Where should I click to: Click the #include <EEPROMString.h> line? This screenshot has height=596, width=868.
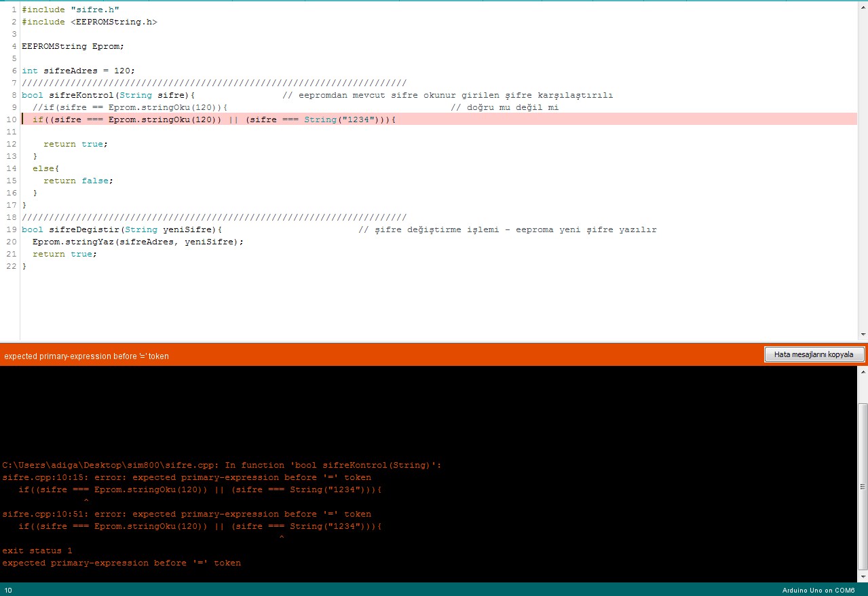[x=89, y=22]
